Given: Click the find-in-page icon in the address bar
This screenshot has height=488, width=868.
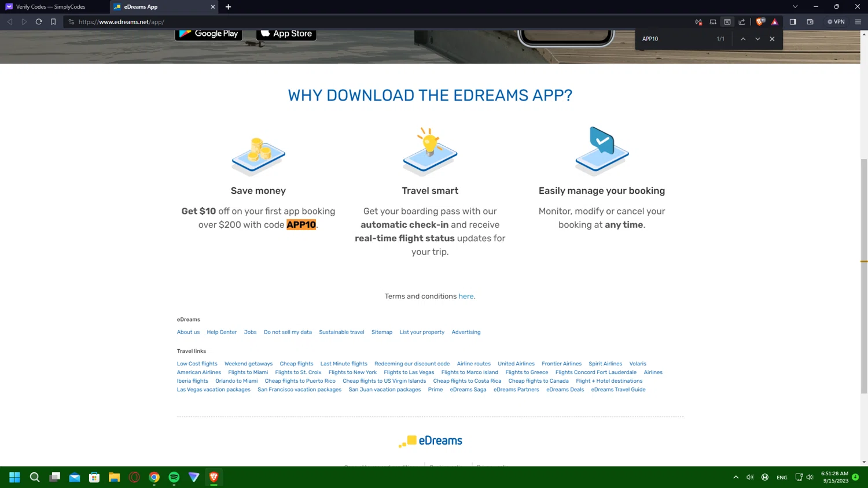Looking at the screenshot, I should 727,22.
